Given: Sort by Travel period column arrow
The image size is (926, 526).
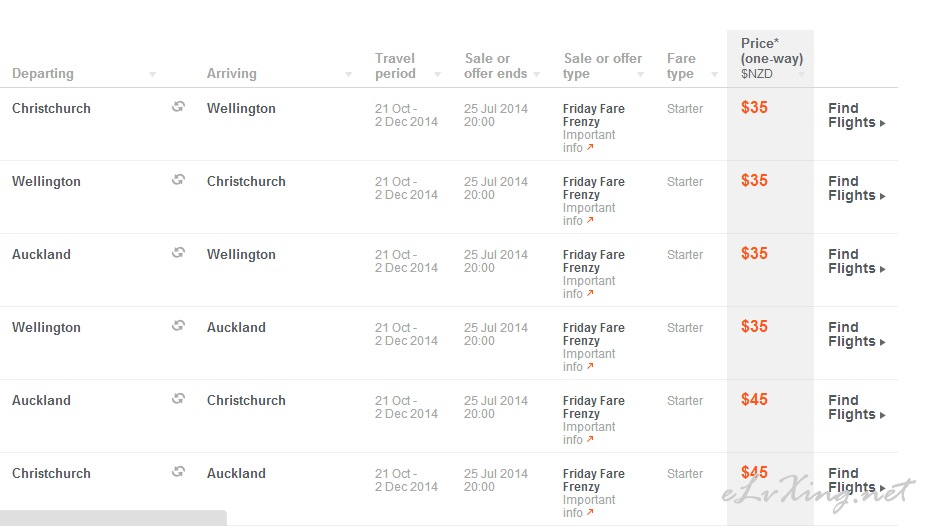Looking at the screenshot, I should pos(438,74).
